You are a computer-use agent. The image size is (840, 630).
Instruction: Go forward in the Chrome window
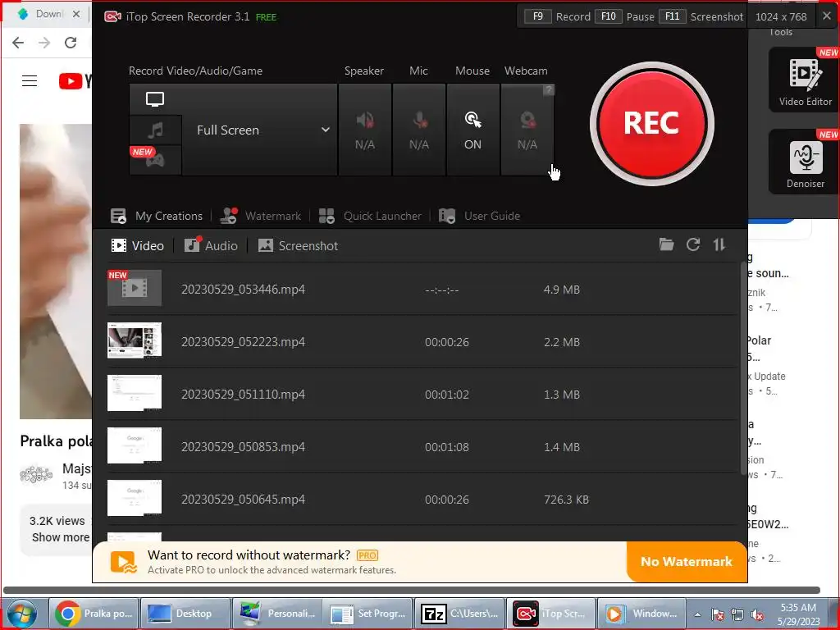click(44, 43)
